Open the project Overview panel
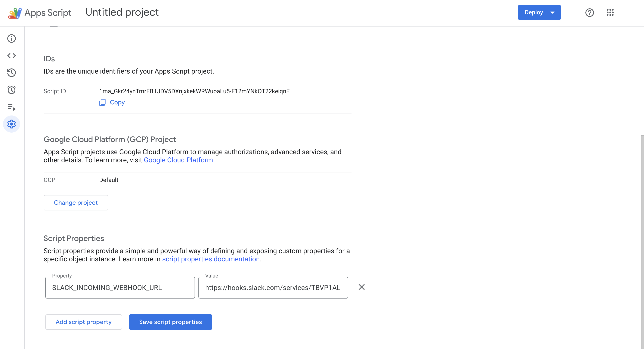This screenshot has height=349, width=644. pyautogui.click(x=12, y=39)
